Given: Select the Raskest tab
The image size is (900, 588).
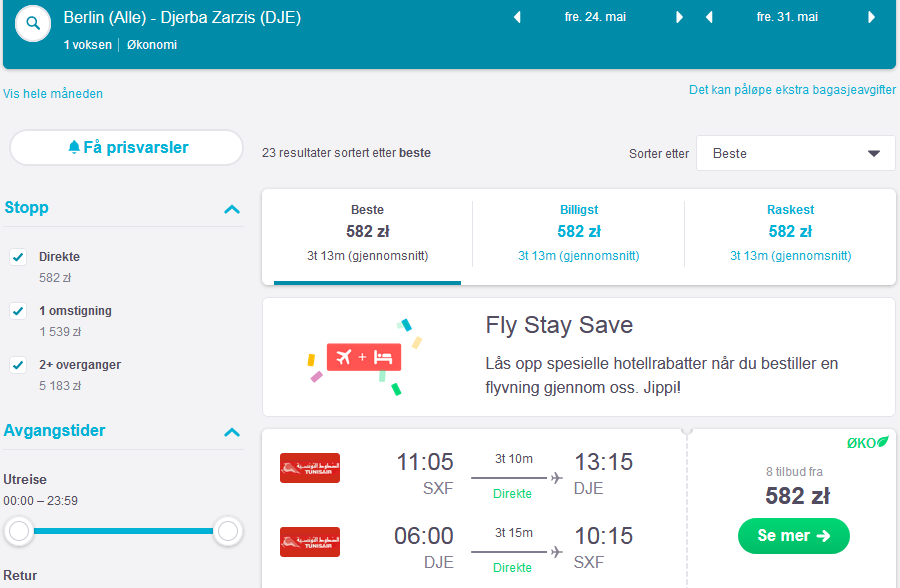Looking at the screenshot, I should point(790,233).
